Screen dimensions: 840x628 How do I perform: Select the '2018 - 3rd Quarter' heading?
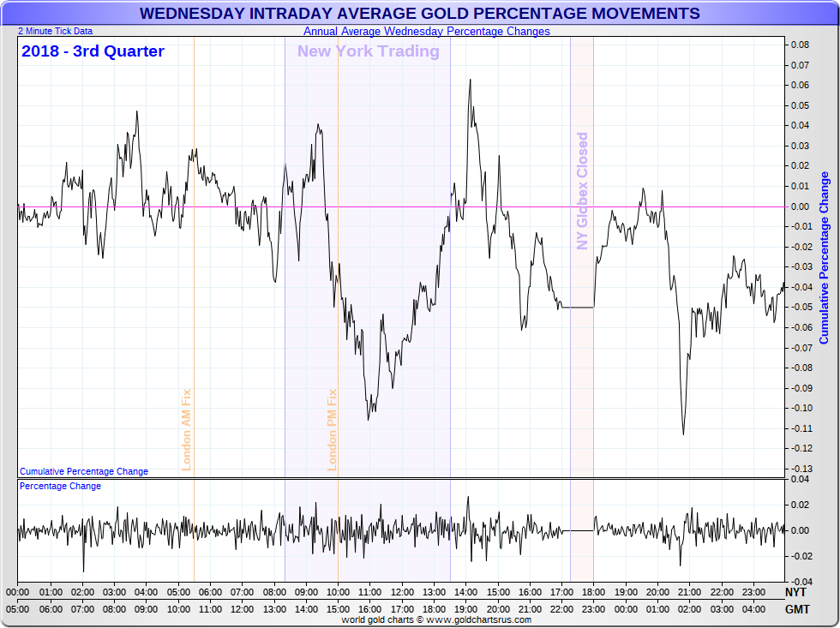93,51
